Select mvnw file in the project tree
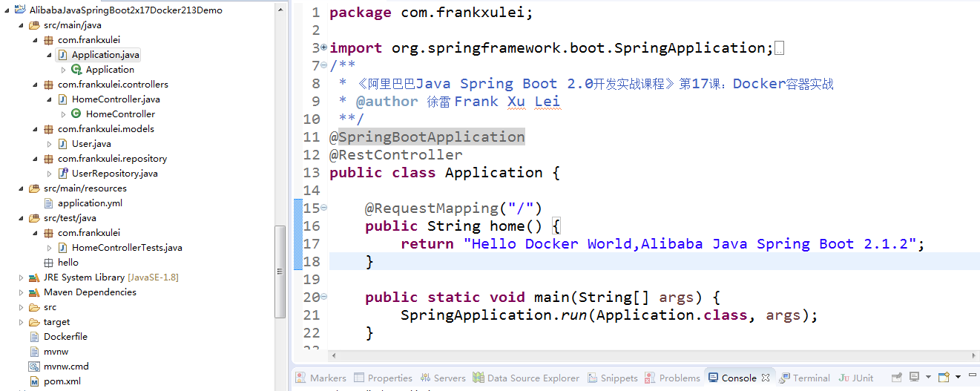Image resolution: width=980 pixels, height=391 pixels. coord(56,351)
